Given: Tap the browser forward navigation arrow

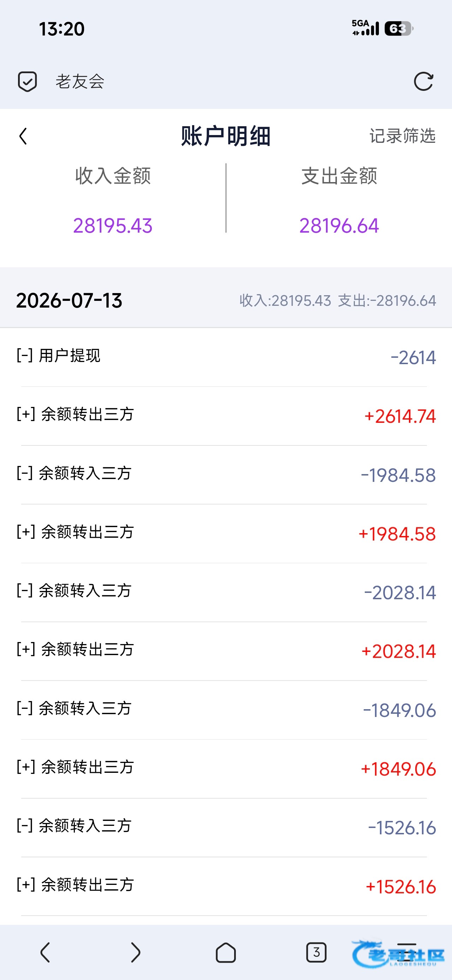Looking at the screenshot, I should tap(135, 953).
